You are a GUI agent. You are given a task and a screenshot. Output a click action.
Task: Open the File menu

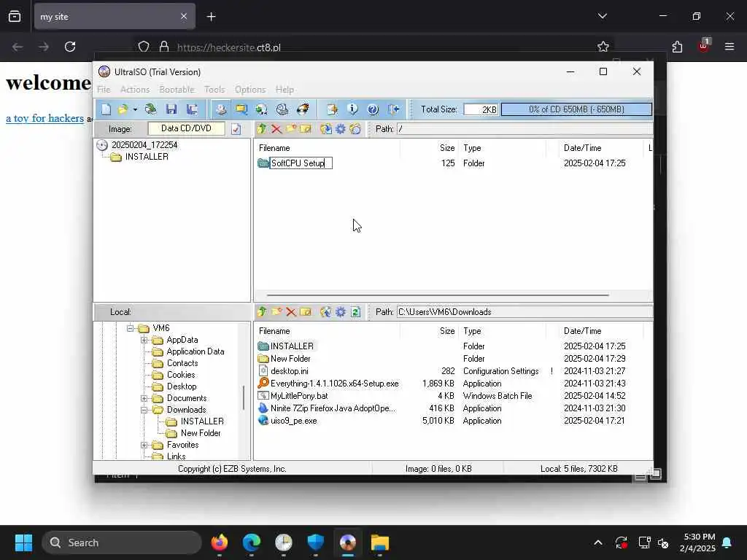pos(104,90)
